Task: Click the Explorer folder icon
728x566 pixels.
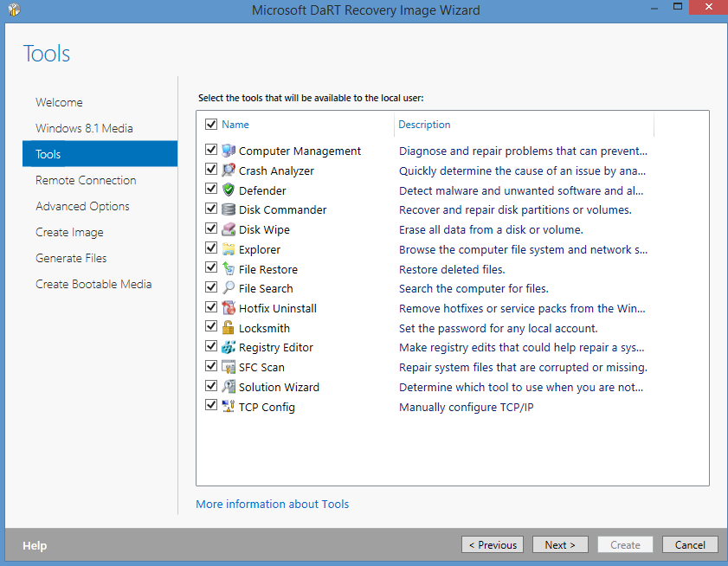Action: tap(228, 249)
